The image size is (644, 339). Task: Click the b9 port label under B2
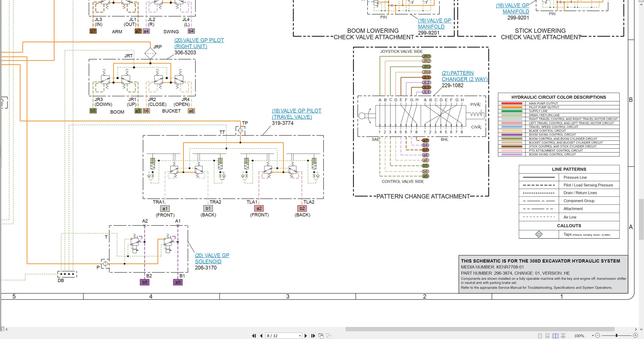[145, 282]
